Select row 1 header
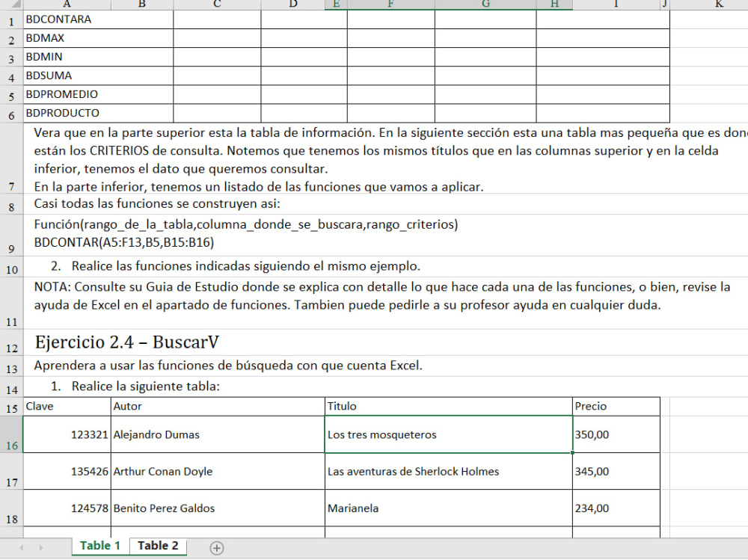Viewport: 748px width, 560px height. (11, 20)
